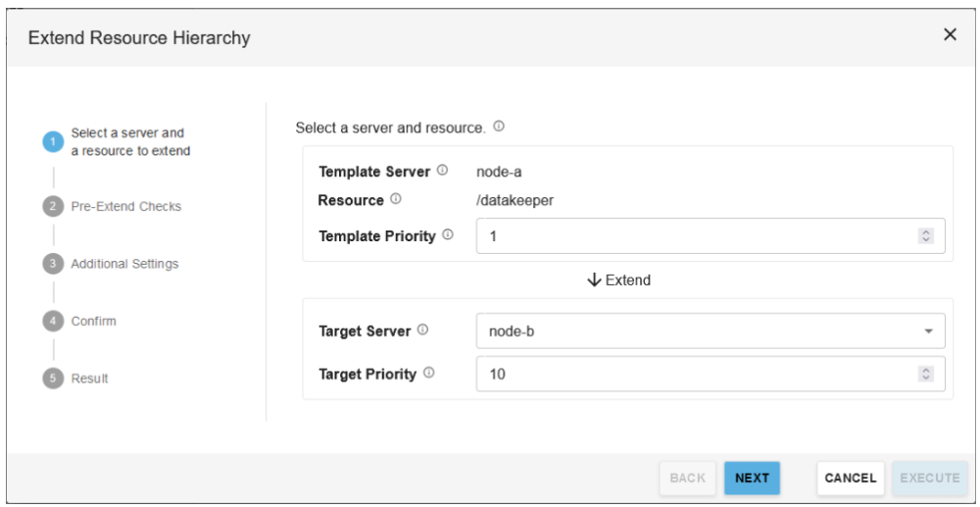The width and height of the screenshot is (980, 507).
Task: Click Target Priority spinner arrows
Action: 926,374
